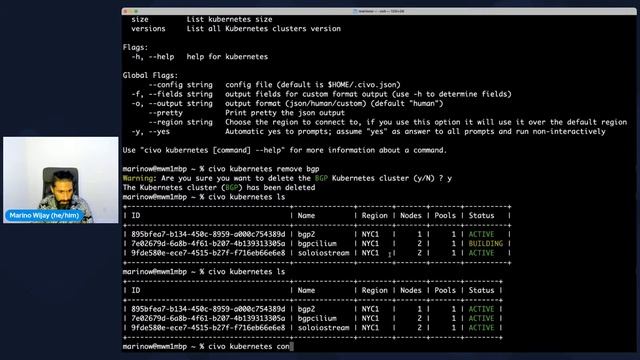Image resolution: width=640 pixels, height=360 pixels.
Task: Click ID 7e02679d in the BUILDING status row
Action: point(208,244)
